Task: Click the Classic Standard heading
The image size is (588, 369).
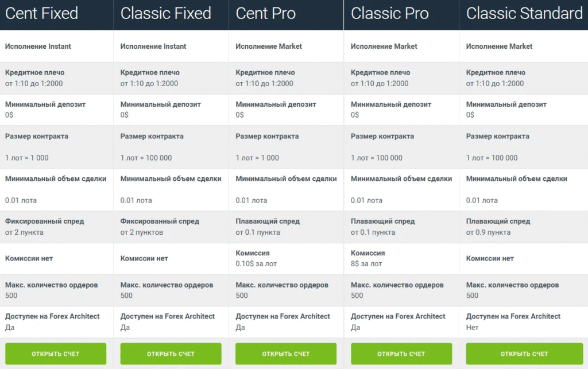Action: pos(524,14)
